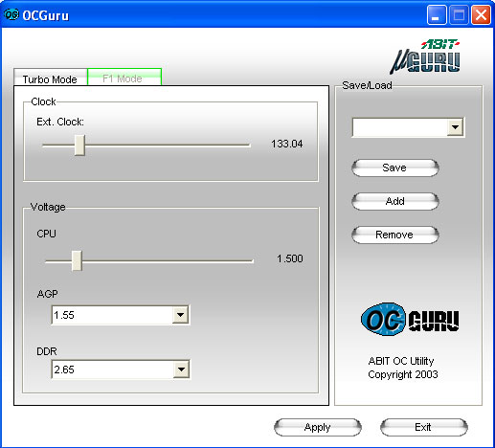Image resolution: width=495 pixels, height=448 pixels.
Task: Click the Add profile button
Action: pyautogui.click(x=394, y=201)
